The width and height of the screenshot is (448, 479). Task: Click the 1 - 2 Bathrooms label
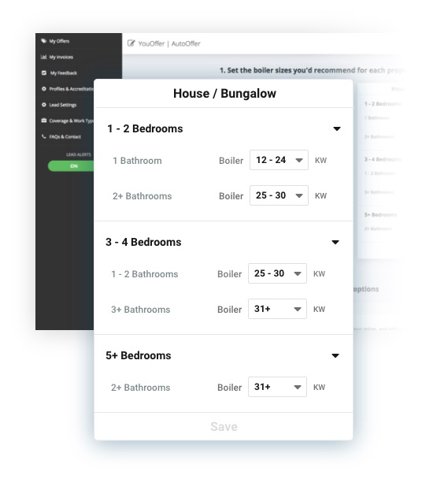click(144, 274)
